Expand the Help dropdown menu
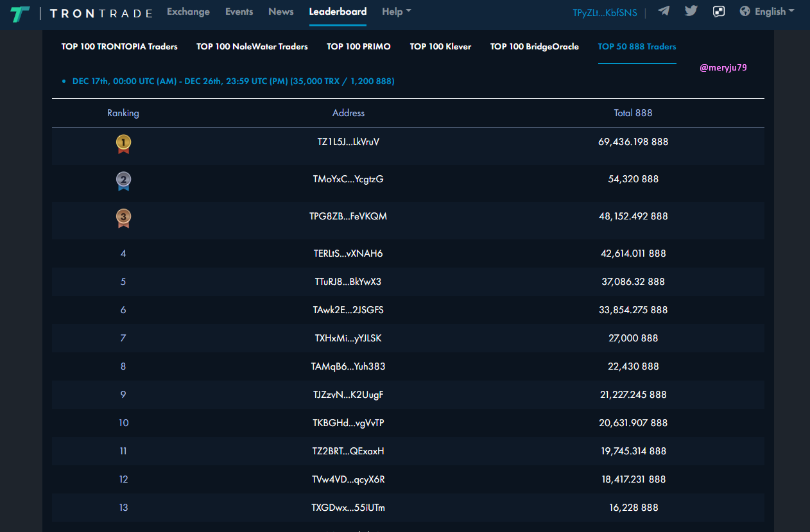Image resolution: width=810 pixels, height=532 pixels. pos(396,12)
